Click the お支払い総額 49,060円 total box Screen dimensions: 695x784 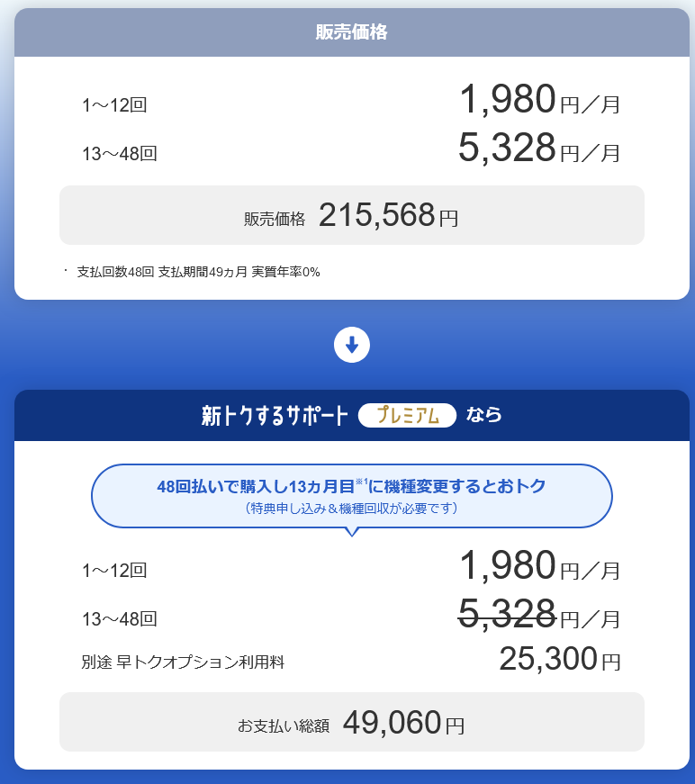[x=352, y=722]
